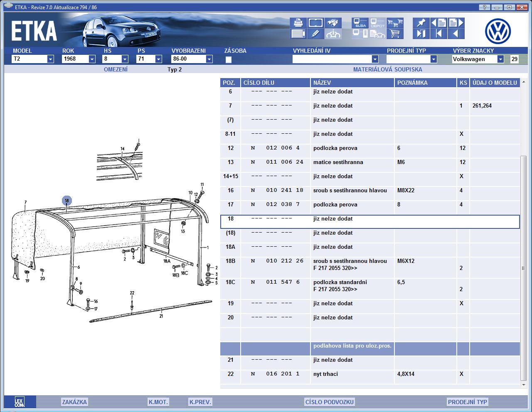Click the highlighted callout 18 in the diagram
The image size is (532, 412).
click(x=66, y=201)
